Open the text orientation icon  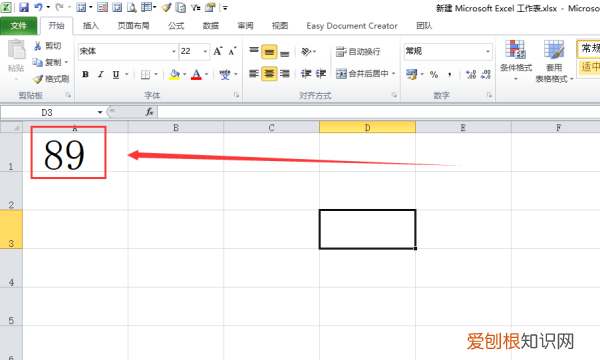pos(306,51)
